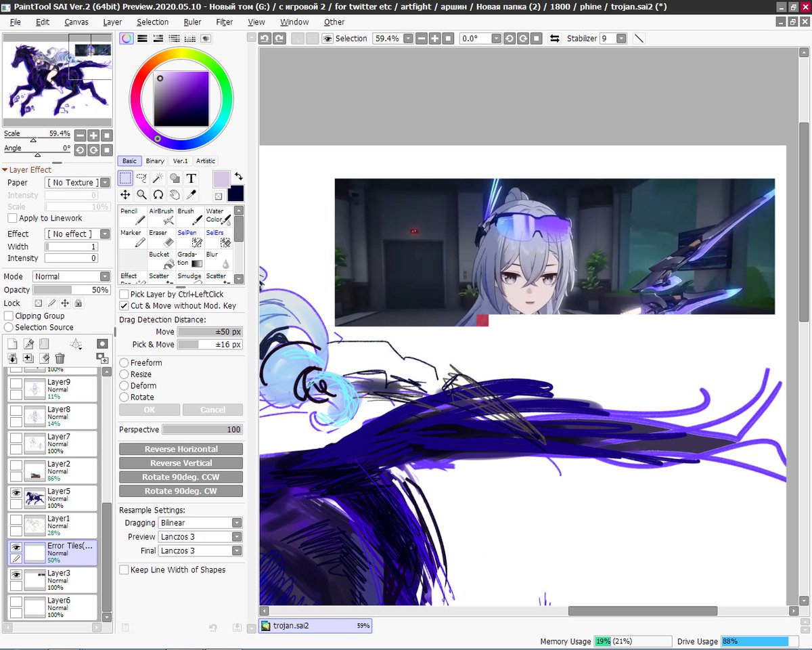Hide Layer3 using its eye icon
The height and width of the screenshot is (650, 812).
pyautogui.click(x=16, y=574)
